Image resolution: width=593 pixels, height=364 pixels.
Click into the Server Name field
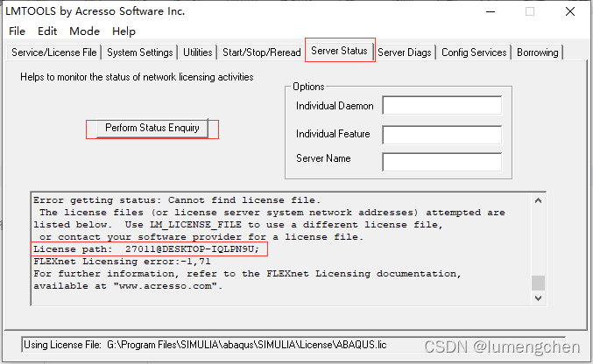441,161
